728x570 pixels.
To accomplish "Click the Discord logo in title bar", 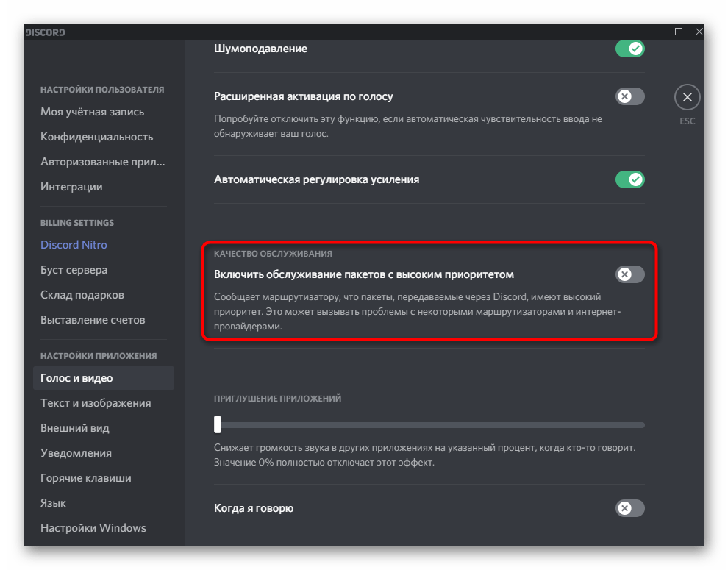I will [46, 32].
